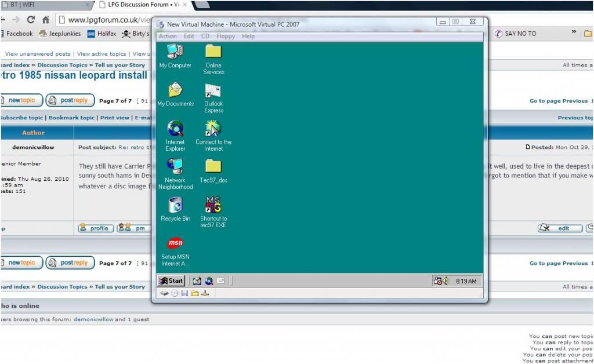The image size is (594, 364).
Task: Open the Halifax bookmark
Action: pyautogui.click(x=102, y=34)
